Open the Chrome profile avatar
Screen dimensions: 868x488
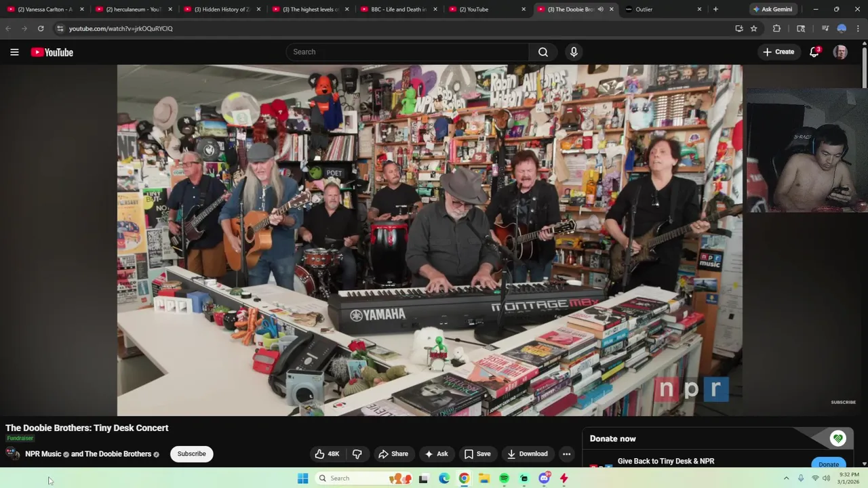[x=842, y=28]
